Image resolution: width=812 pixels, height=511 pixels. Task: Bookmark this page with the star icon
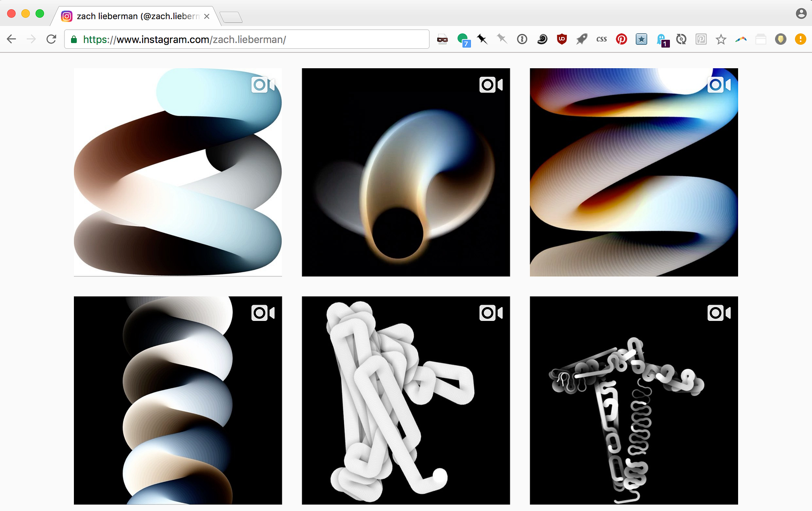tap(721, 39)
